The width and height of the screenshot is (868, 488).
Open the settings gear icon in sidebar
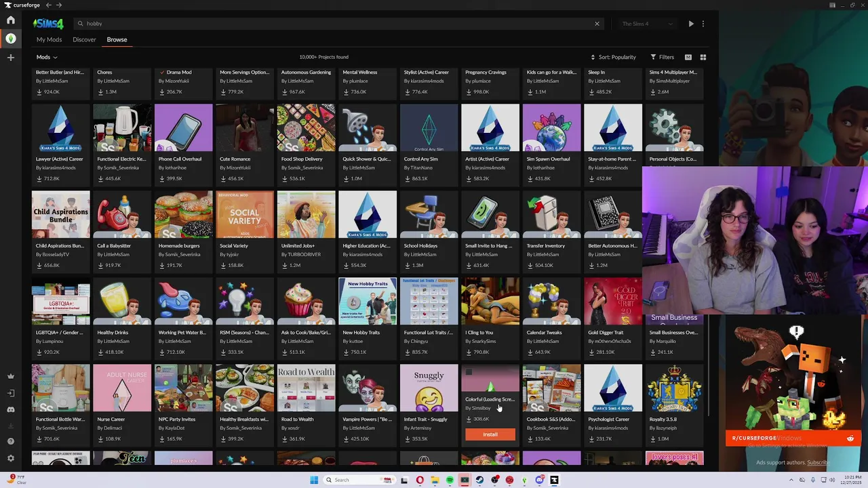click(11, 458)
